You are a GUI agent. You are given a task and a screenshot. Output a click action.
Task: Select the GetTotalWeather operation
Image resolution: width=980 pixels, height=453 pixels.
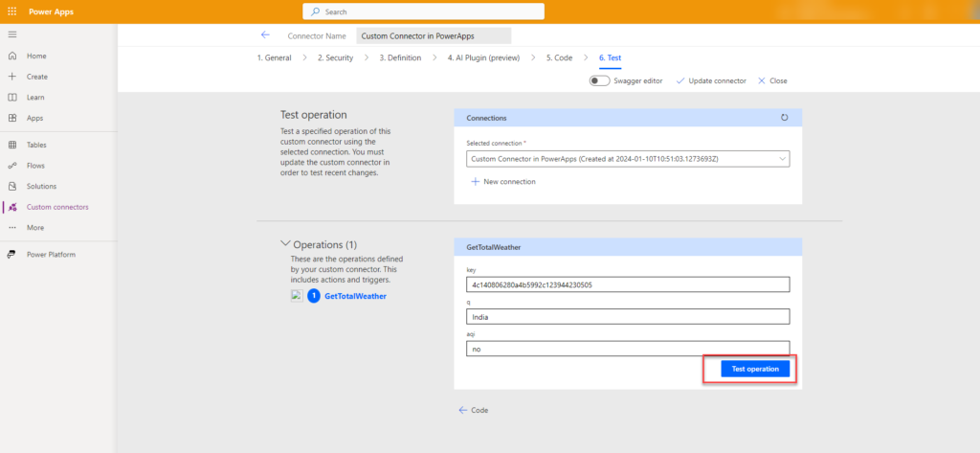355,297
